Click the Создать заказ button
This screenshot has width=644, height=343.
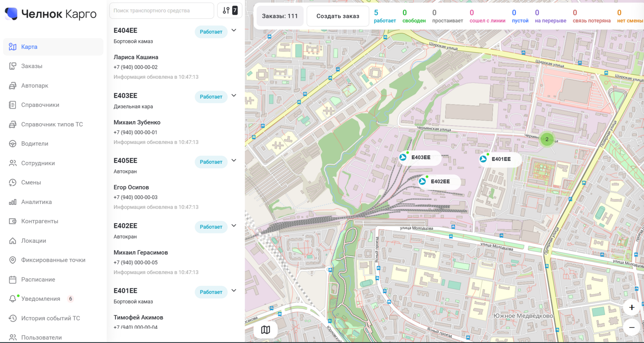pos(338,16)
